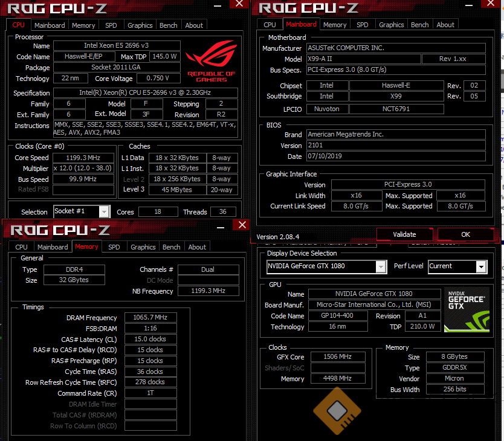Screen dimensions: 504x441
Task: Open Bench tab in top-left CPU-Z window
Action: click(169, 25)
